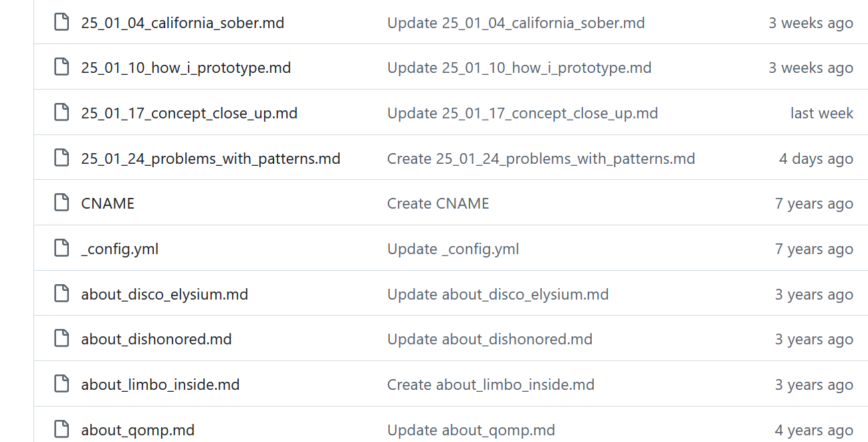This screenshot has width=868, height=442.
Task: Open the 25_01_04_california_sober.md file
Action: coord(183,23)
